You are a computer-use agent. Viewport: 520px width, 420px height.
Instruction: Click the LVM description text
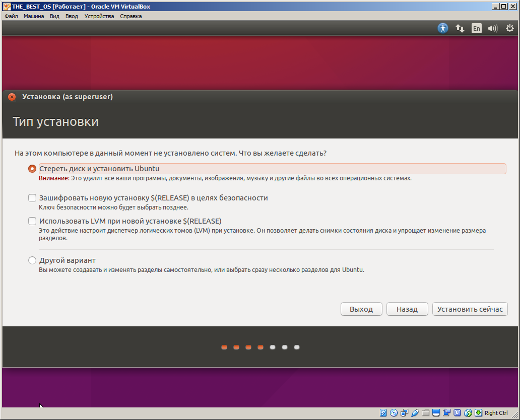click(x=263, y=234)
